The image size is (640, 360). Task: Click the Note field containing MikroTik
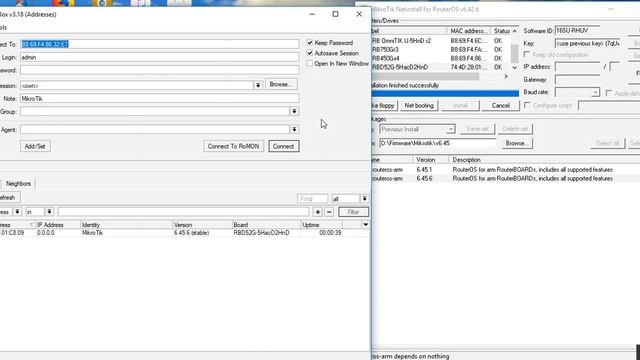pos(160,98)
